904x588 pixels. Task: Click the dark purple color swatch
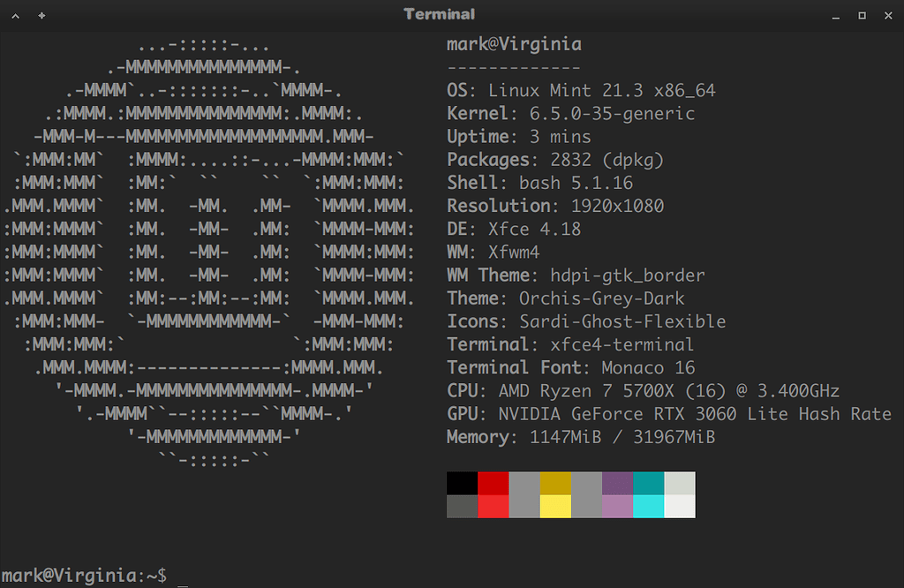point(617,483)
